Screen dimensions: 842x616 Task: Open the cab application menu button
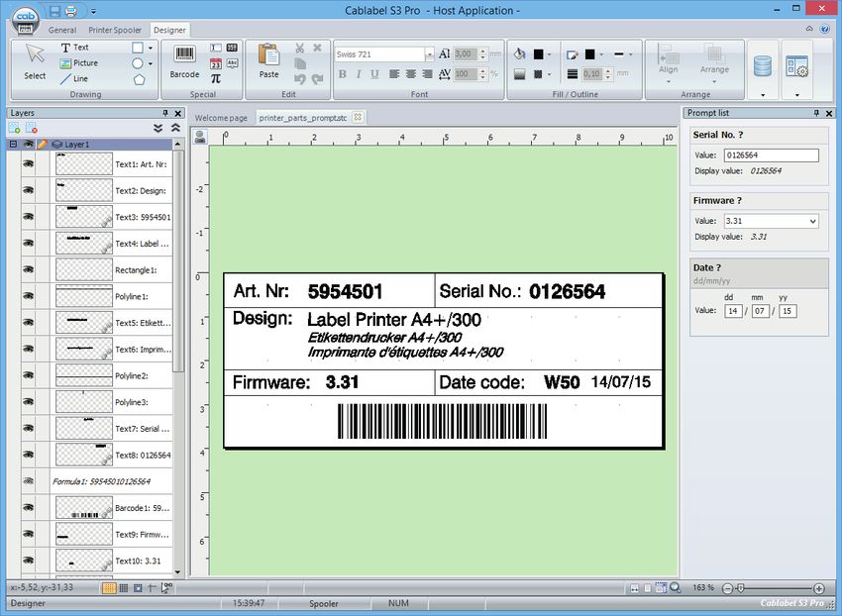coord(25,21)
